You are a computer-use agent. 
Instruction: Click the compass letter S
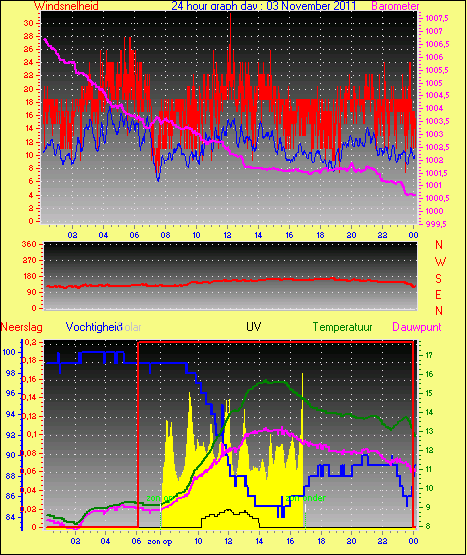tap(439, 279)
